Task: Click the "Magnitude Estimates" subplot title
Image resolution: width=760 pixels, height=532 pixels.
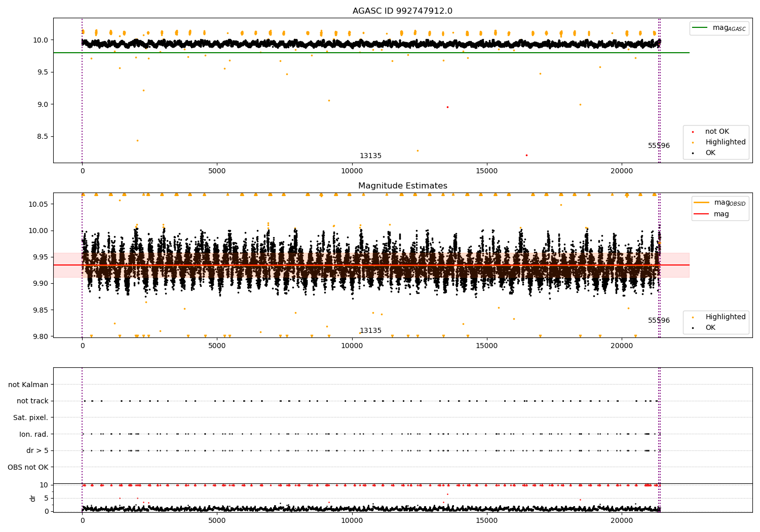Action: [x=402, y=186]
